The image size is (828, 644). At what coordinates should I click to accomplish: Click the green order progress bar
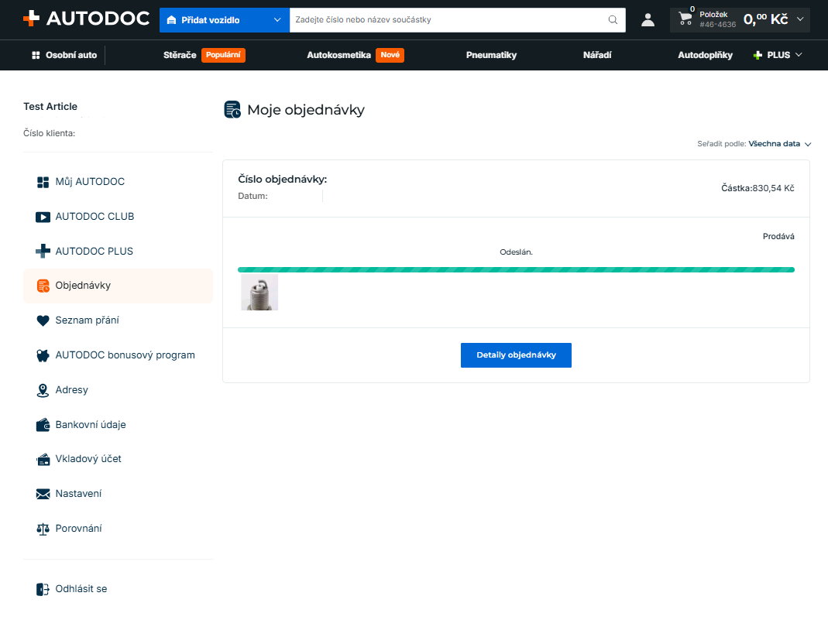[x=516, y=269]
